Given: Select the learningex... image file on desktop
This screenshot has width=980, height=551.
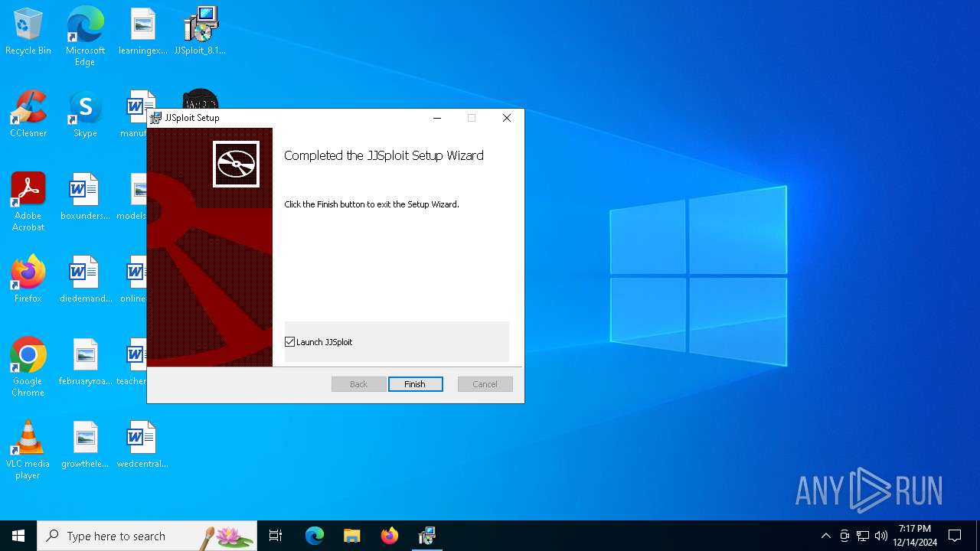Looking at the screenshot, I should (142, 32).
